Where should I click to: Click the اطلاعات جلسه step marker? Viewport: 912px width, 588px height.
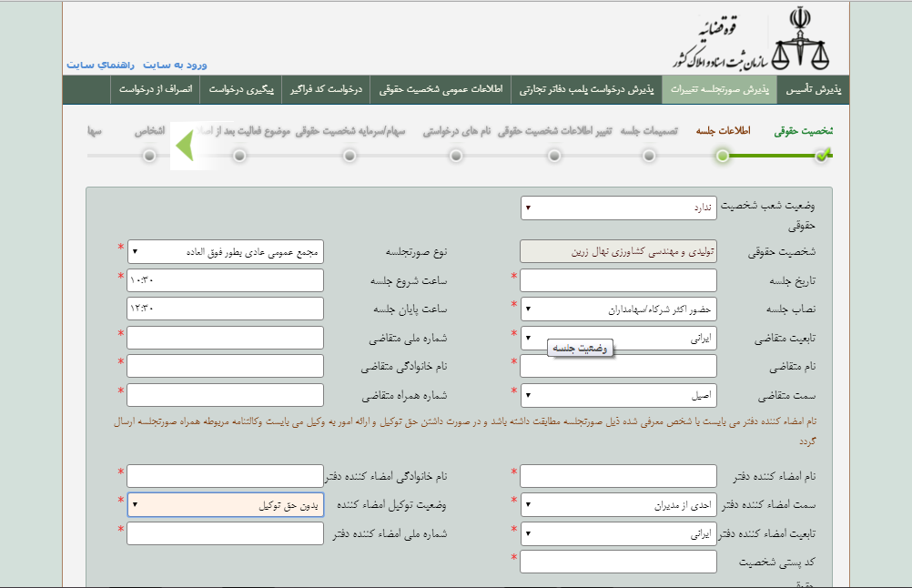tap(723, 156)
